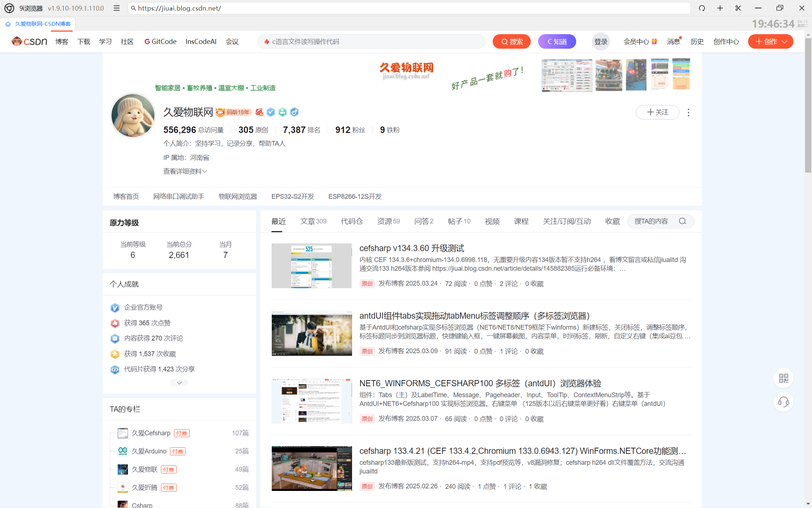Click the 关注 follow button
812x508 pixels.
coord(657,112)
